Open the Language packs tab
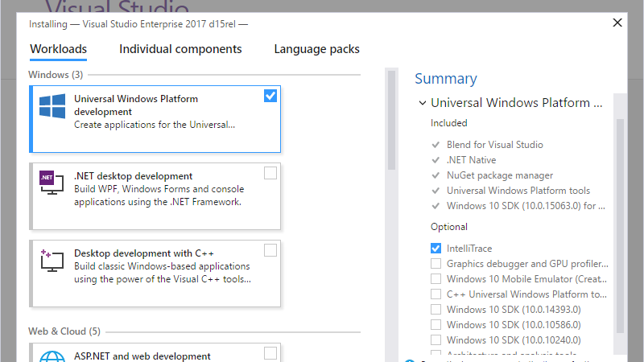The image size is (644, 362). click(x=316, y=49)
